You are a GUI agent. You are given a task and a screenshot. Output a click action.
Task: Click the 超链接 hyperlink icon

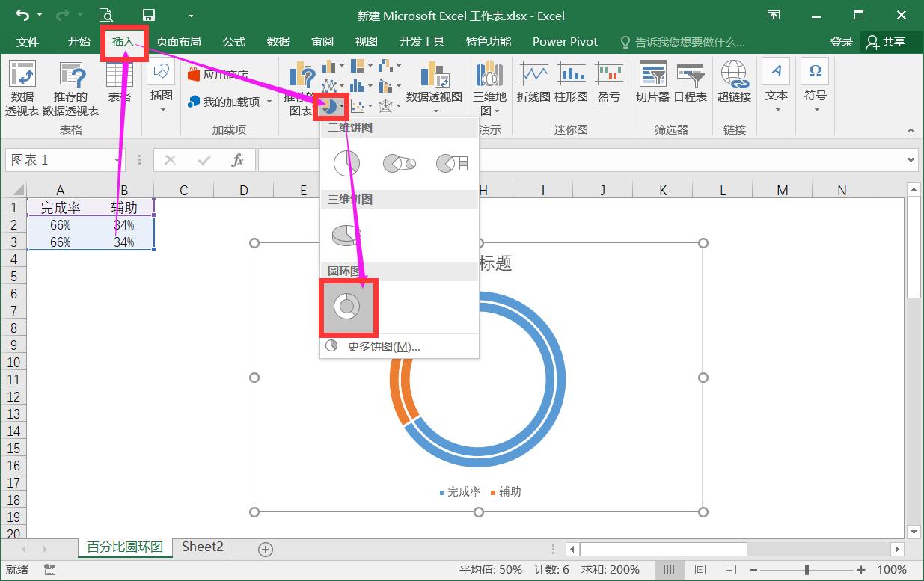point(734,82)
